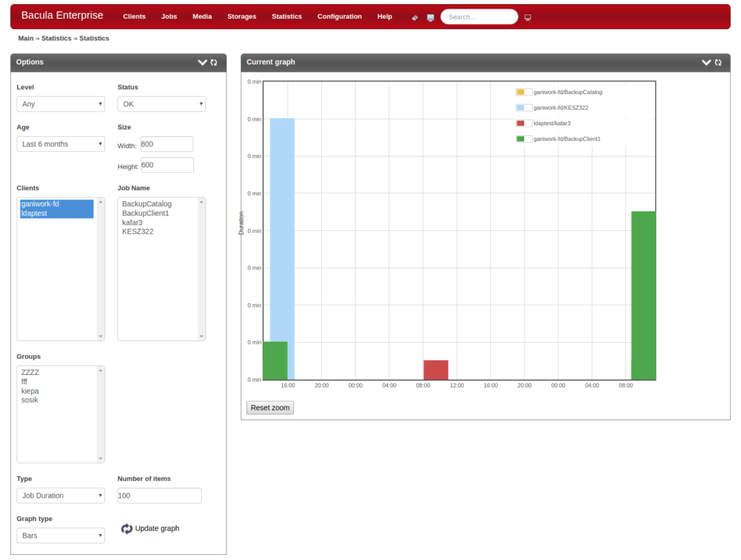Select the kiepa group in the Groups list

[x=30, y=391]
